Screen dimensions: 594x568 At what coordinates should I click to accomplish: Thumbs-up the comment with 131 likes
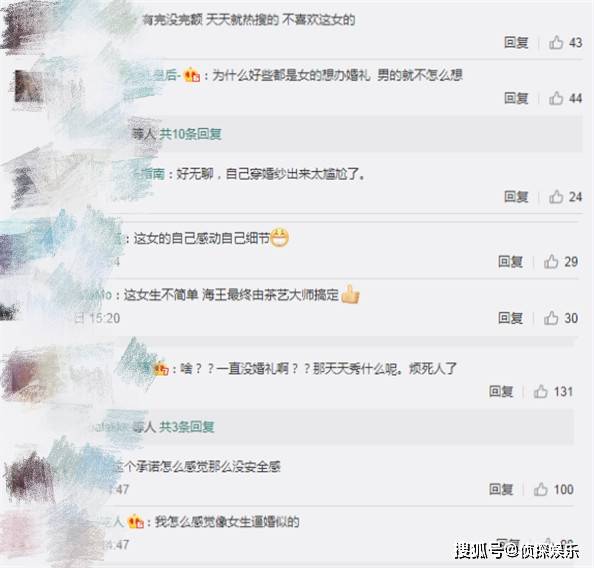click(541, 391)
